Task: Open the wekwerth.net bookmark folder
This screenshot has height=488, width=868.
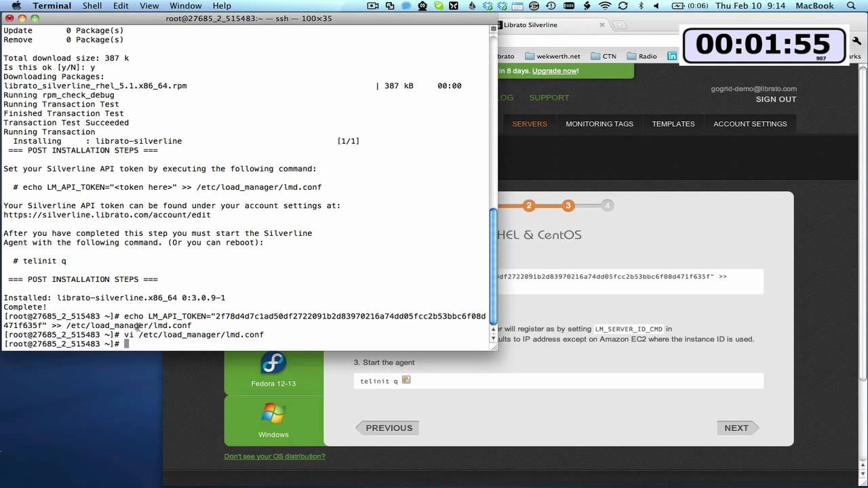Action: (553, 56)
